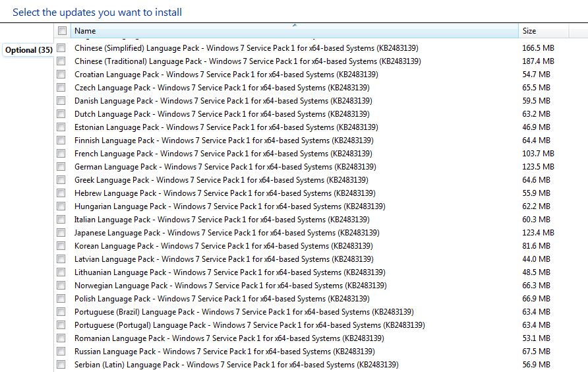Image resolution: width=588 pixels, height=372 pixels.
Task: Select Greek Language Pack row text
Action: pyautogui.click(x=221, y=180)
